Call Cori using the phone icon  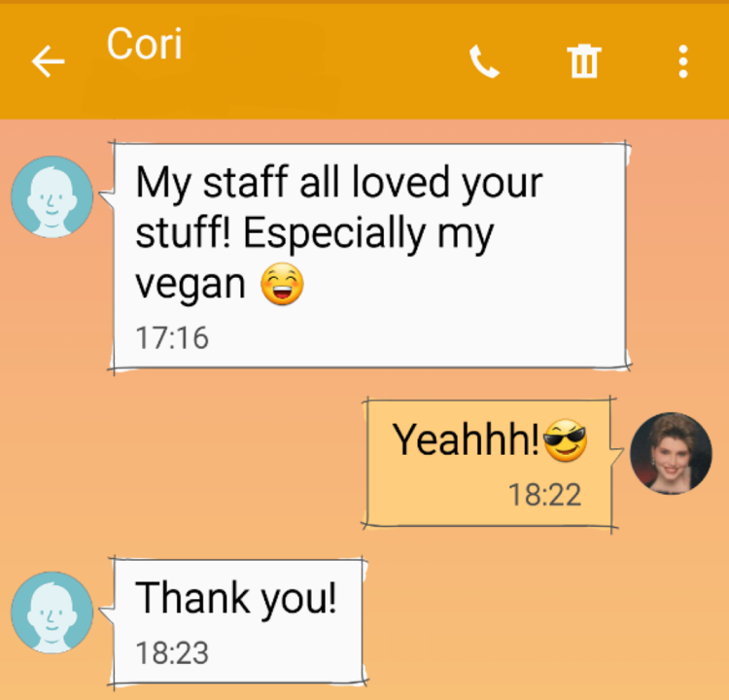[484, 61]
